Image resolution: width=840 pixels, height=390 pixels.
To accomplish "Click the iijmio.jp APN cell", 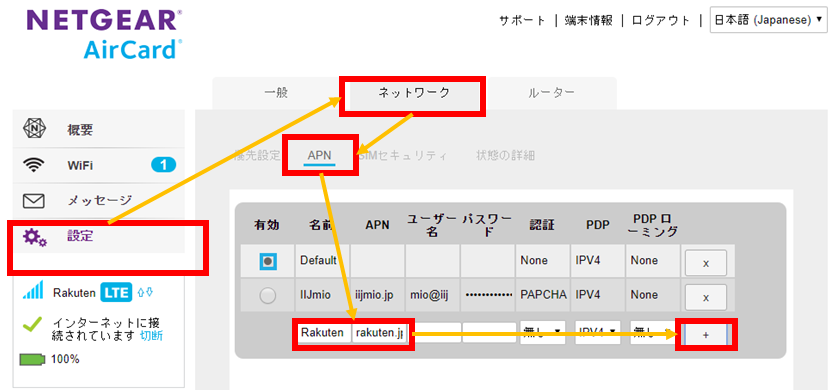I will pyautogui.click(x=378, y=295).
